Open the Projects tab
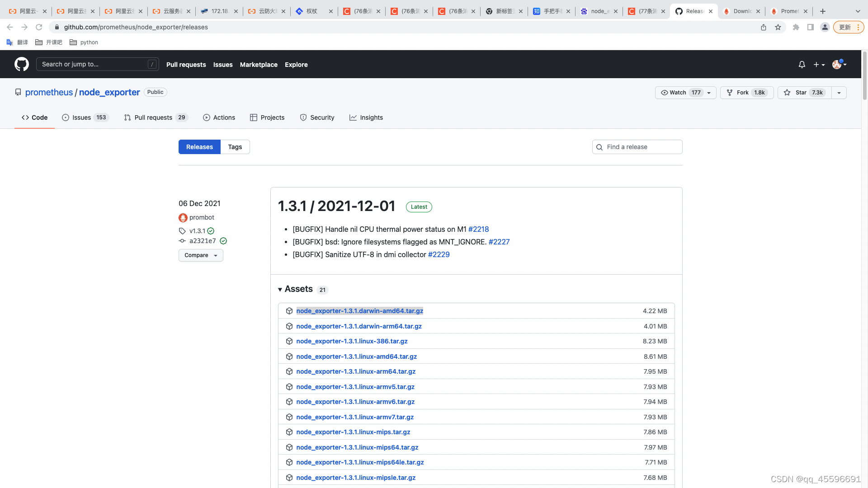This screenshot has height=488, width=868. click(x=267, y=117)
